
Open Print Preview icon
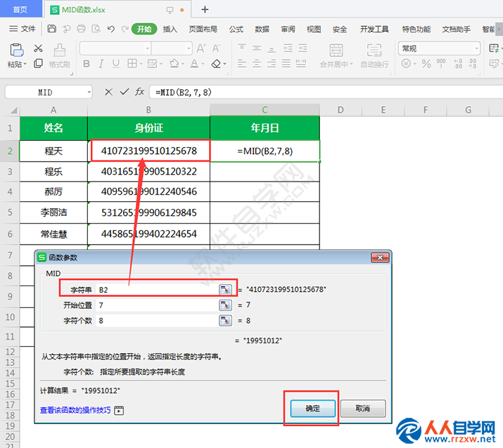click(96, 29)
